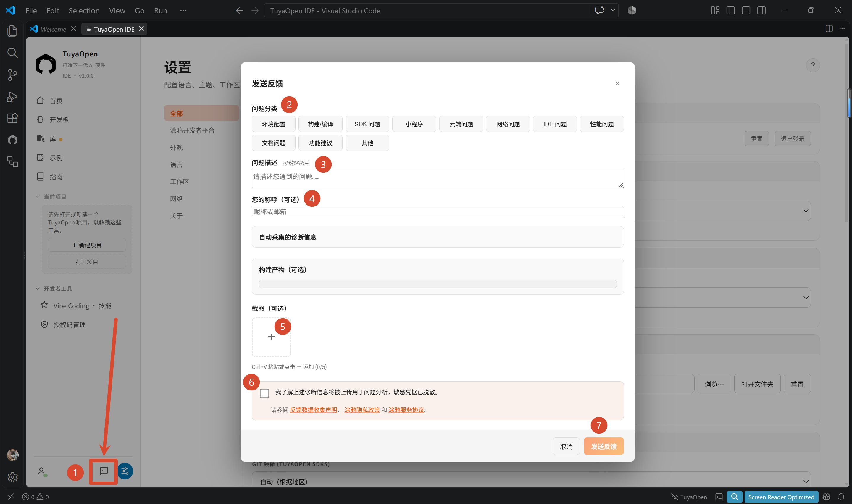Image resolution: width=852 pixels, height=504 pixels.
Task: Click the 问题描述 text area
Action: point(437,179)
